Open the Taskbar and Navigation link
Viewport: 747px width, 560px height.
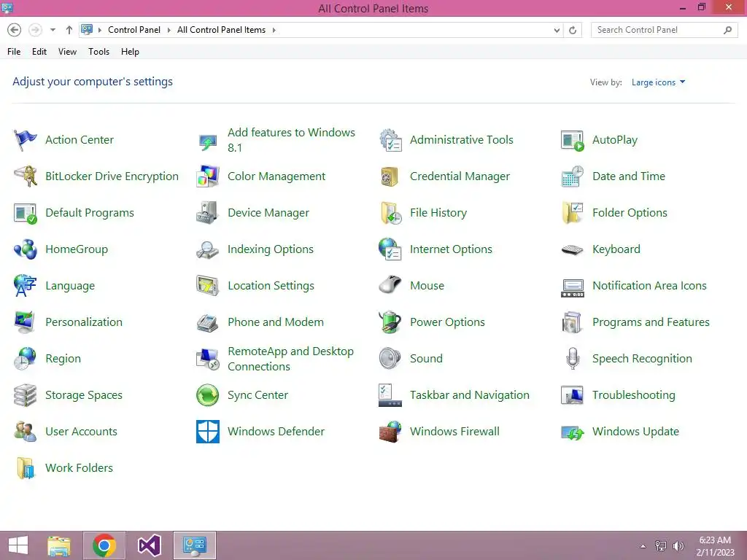469,395
